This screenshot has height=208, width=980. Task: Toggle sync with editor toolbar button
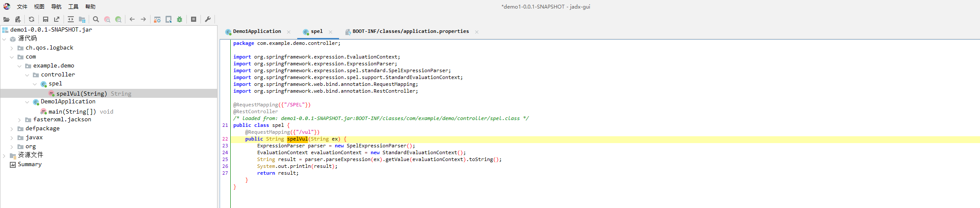pyautogui.click(x=71, y=19)
